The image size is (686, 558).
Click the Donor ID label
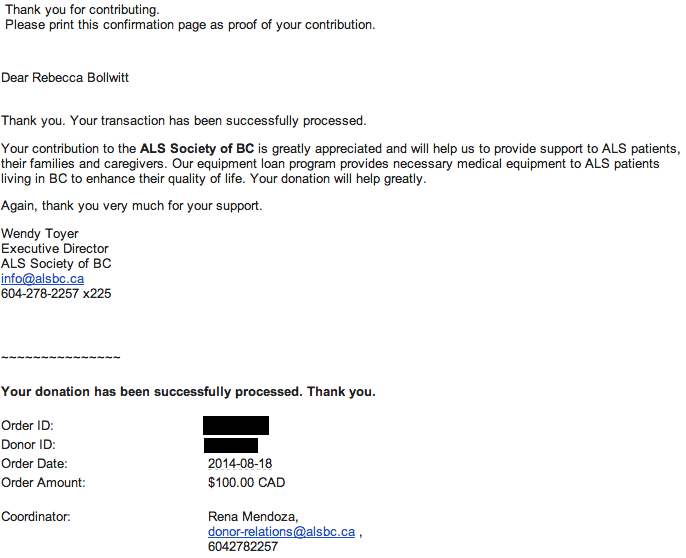[28, 445]
